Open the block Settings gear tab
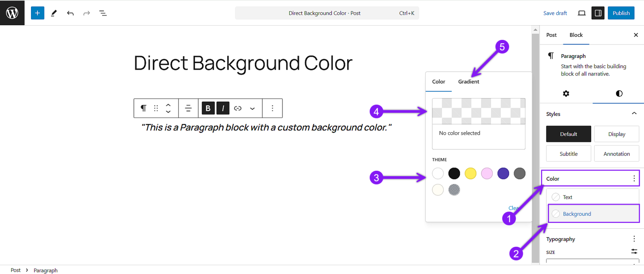Screen dimensions: 644x274 click(566, 93)
